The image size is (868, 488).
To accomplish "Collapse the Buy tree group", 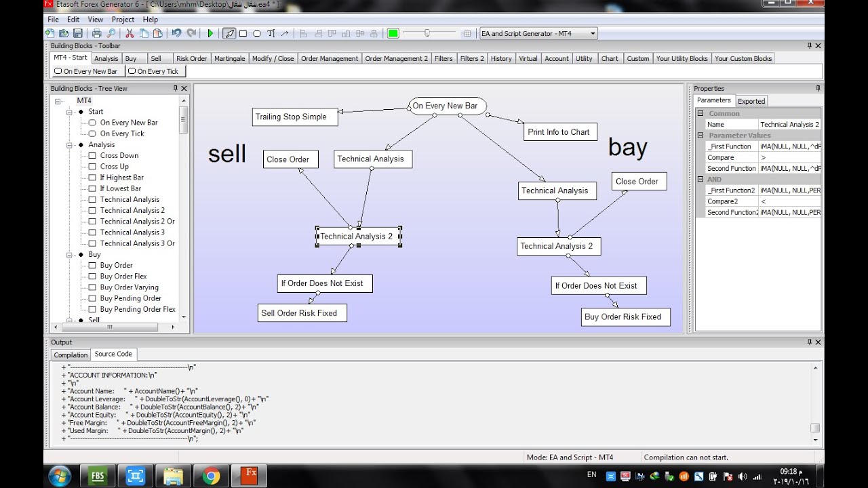I will pyautogui.click(x=68, y=255).
